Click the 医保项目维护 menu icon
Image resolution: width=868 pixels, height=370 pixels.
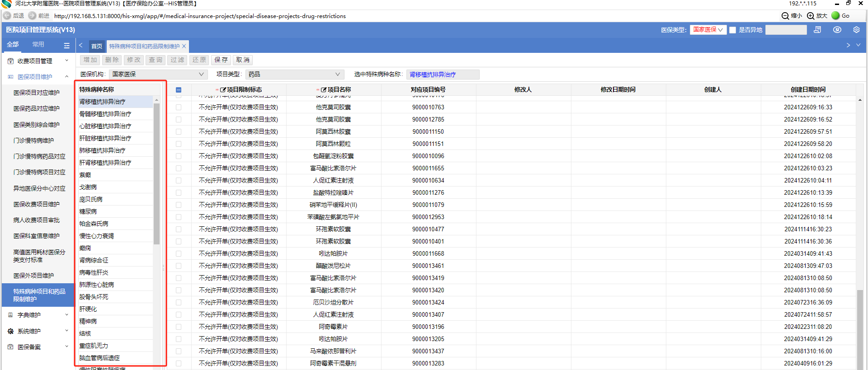pos(10,77)
